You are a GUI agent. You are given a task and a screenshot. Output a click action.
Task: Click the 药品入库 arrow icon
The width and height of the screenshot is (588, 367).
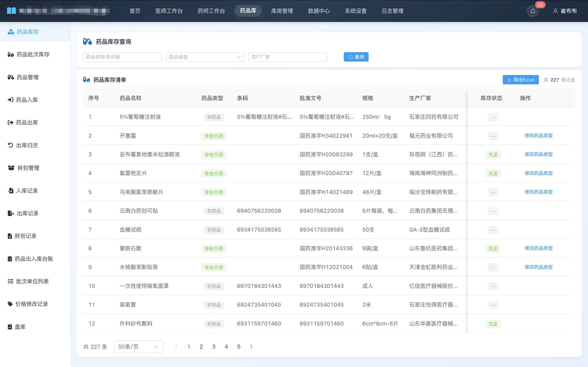click(x=10, y=100)
